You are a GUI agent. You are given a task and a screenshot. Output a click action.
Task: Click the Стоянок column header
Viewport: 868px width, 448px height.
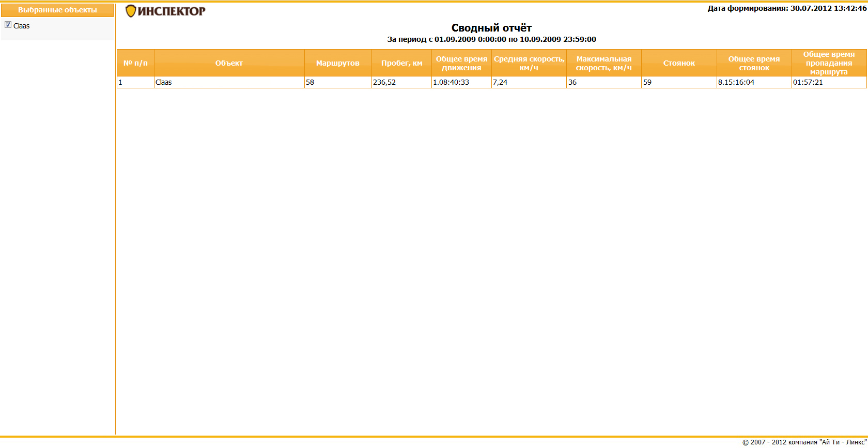point(679,63)
